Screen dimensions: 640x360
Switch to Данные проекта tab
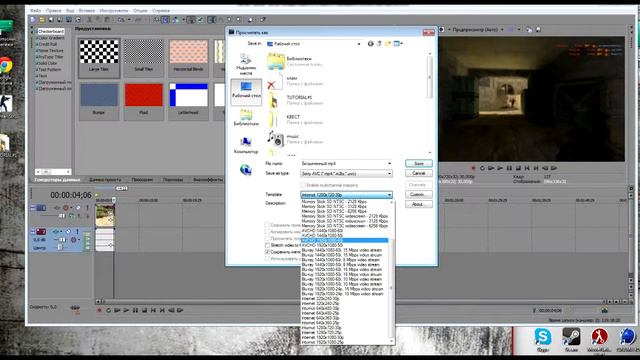[x=105, y=180]
